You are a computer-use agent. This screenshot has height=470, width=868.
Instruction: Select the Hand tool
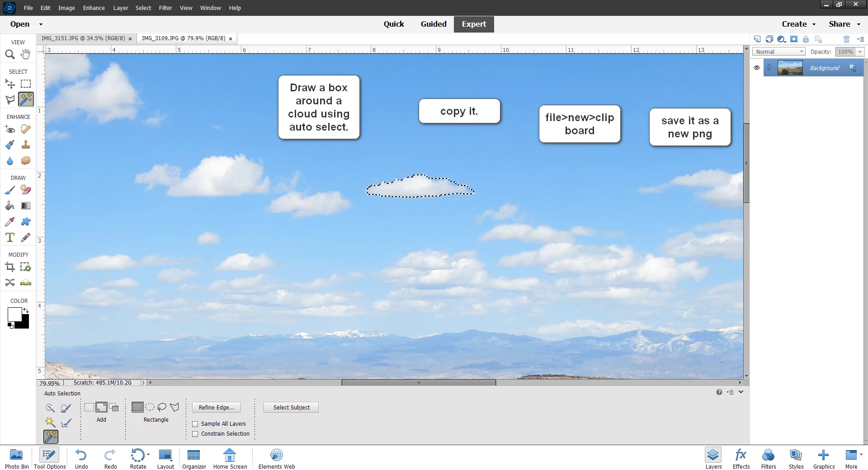(26, 54)
